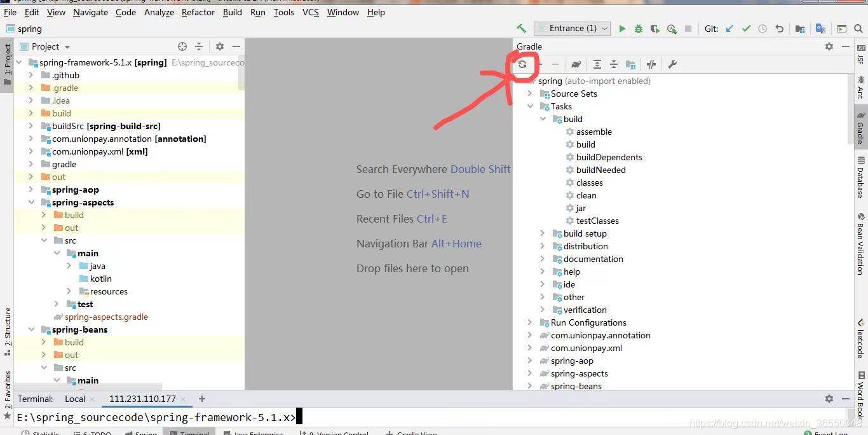Select the testClasses Gradle task
The width and height of the screenshot is (868, 435).
597,221
